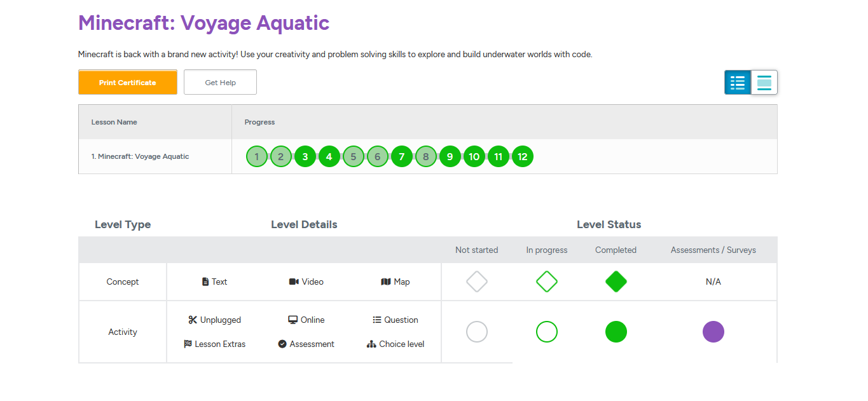Click the Get Help button
868x401 pixels.
(x=220, y=82)
